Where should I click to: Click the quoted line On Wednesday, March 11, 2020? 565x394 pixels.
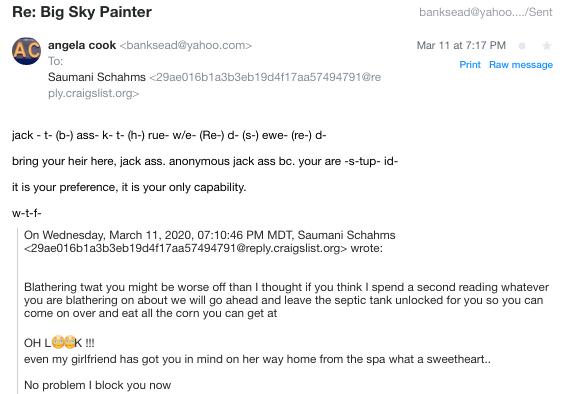pyautogui.click(x=209, y=235)
